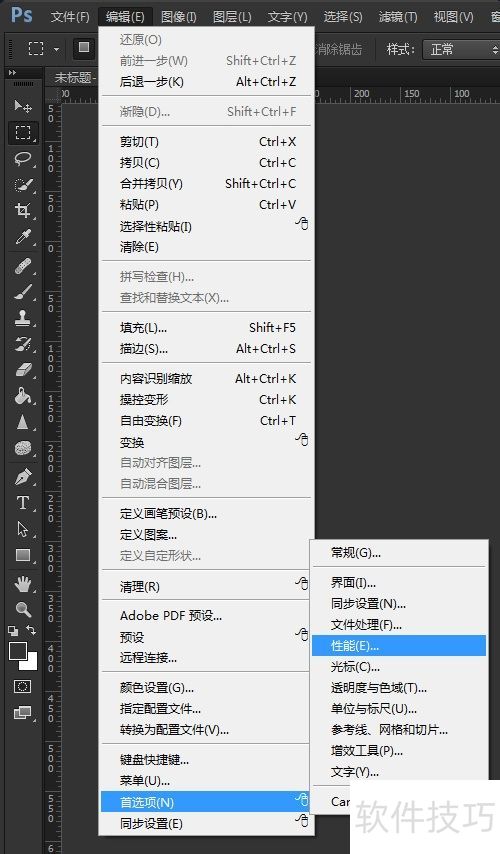The height and width of the screenshot is (854, 500).
Task: Choose 清除(E) in the menu
Action: point(207,247)
